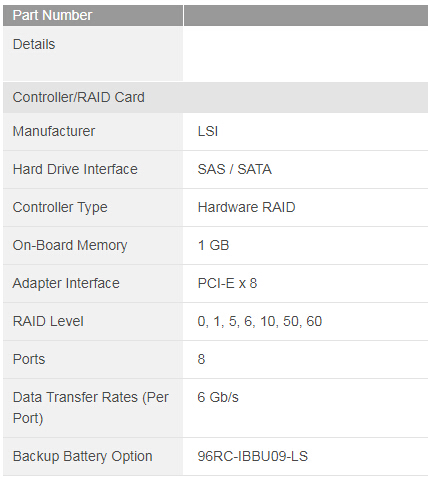Select the Manufacturer label
Image resolution: width=428 pixels, height=484 pixels.
coord(54,131)
